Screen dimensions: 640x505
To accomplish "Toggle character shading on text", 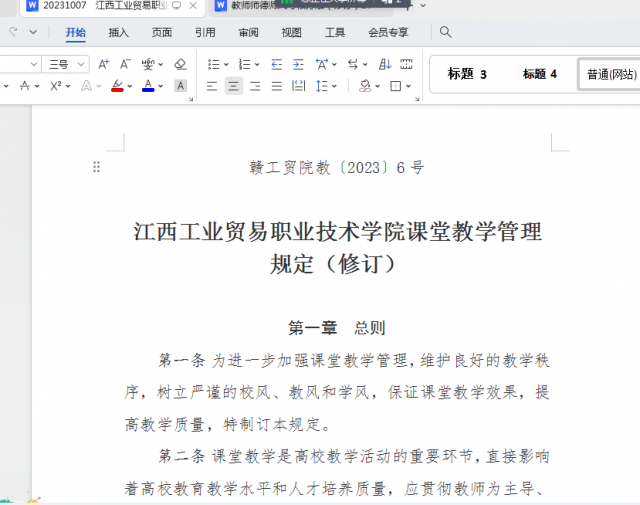I will tap(180, 86).
